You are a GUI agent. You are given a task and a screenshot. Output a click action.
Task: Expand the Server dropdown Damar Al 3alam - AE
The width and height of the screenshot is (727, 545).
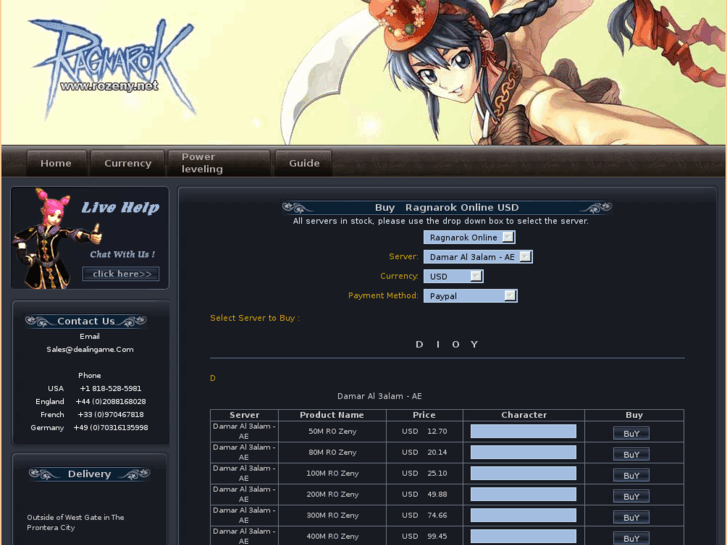click(x=478, y=257)
